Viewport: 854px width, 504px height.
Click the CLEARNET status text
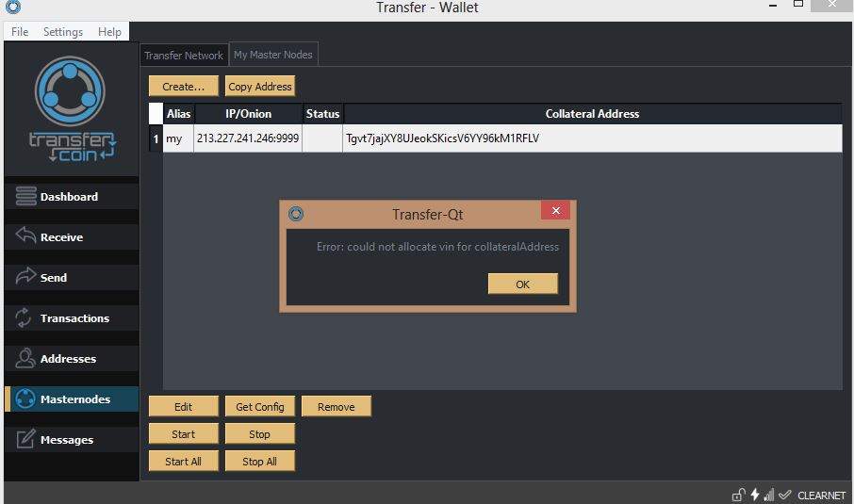coord(821,496)
